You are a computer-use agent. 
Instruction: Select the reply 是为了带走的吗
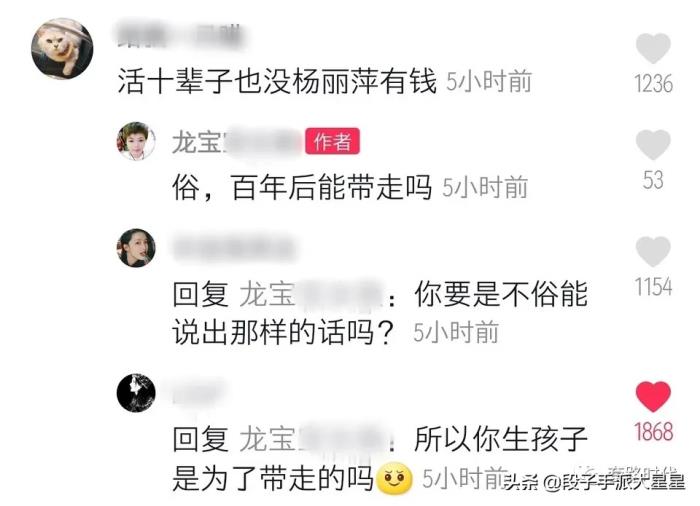(x=273, y=478)
